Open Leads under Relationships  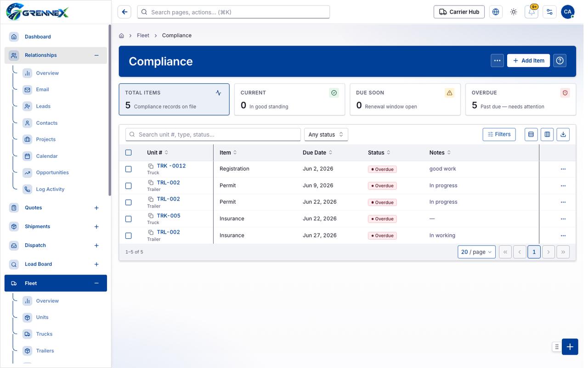coord(43,106)
